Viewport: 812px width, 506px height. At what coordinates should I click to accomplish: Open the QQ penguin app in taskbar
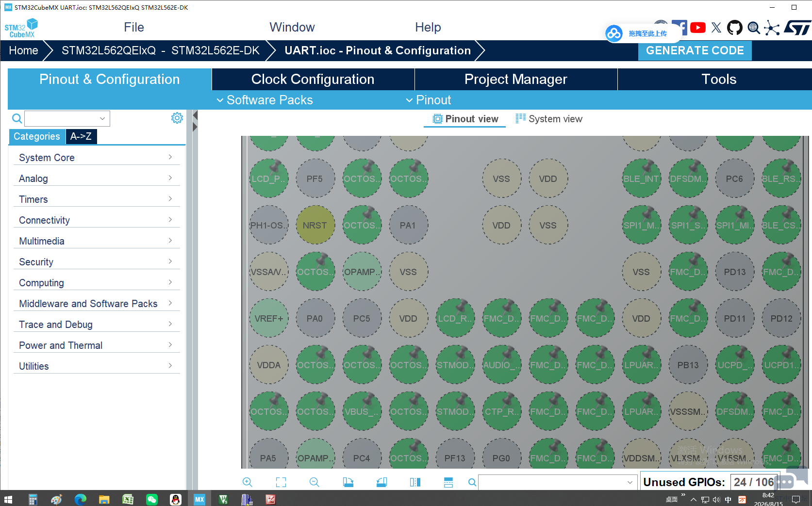tap(176, 499)
